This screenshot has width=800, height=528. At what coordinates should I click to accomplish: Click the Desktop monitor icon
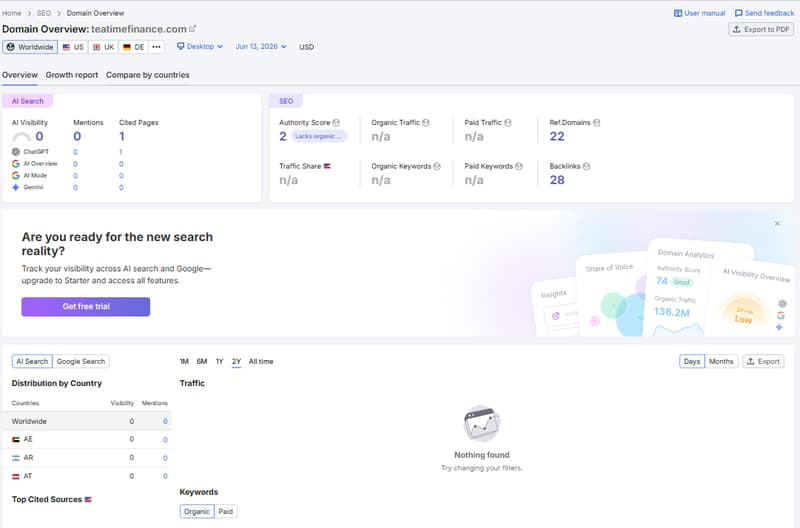pyautogui.click(x=180, y=46)
